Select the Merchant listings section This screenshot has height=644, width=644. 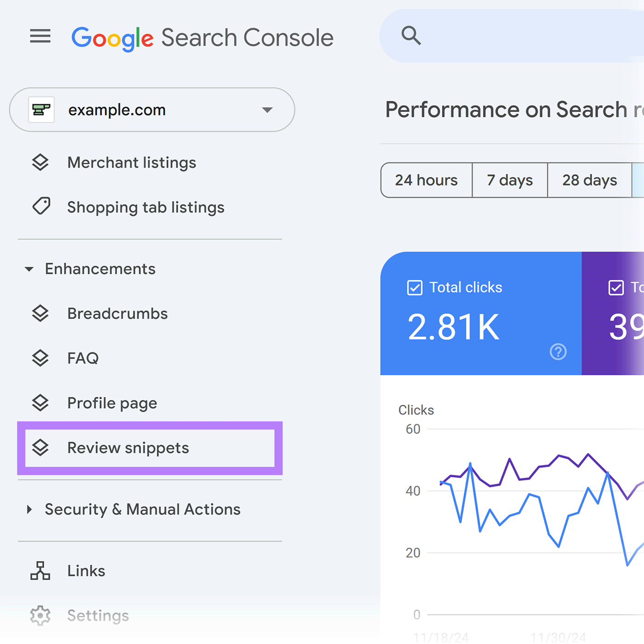pos(132,162)
